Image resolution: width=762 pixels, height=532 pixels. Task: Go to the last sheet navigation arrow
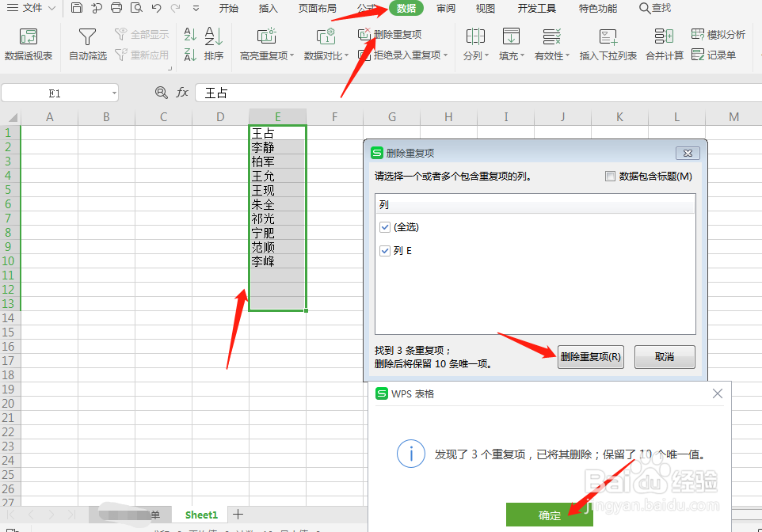coord(71,515)
